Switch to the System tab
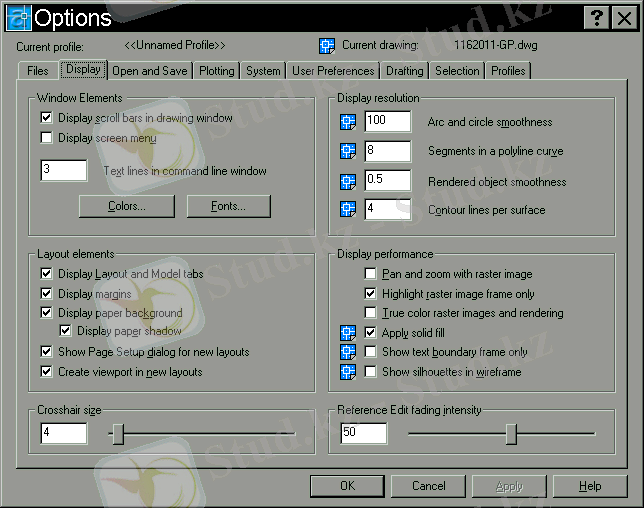Viewport: 644px width, 508px height. pos(263,71)
